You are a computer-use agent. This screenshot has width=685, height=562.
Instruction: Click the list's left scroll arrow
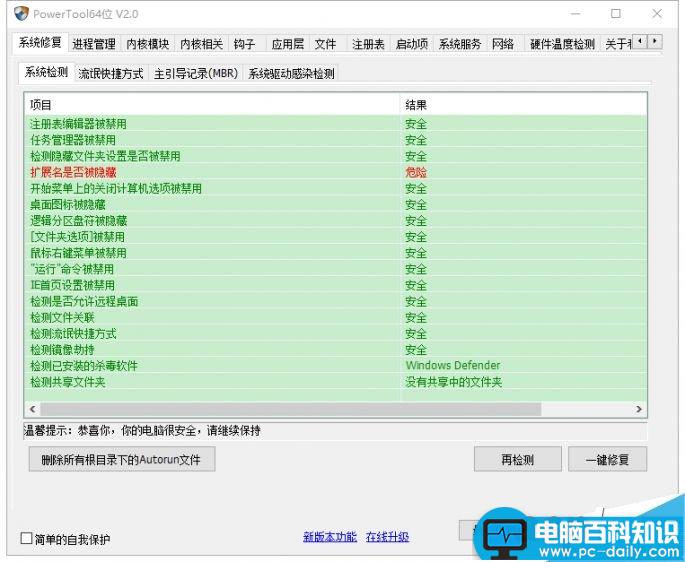[x=32, y=409]
